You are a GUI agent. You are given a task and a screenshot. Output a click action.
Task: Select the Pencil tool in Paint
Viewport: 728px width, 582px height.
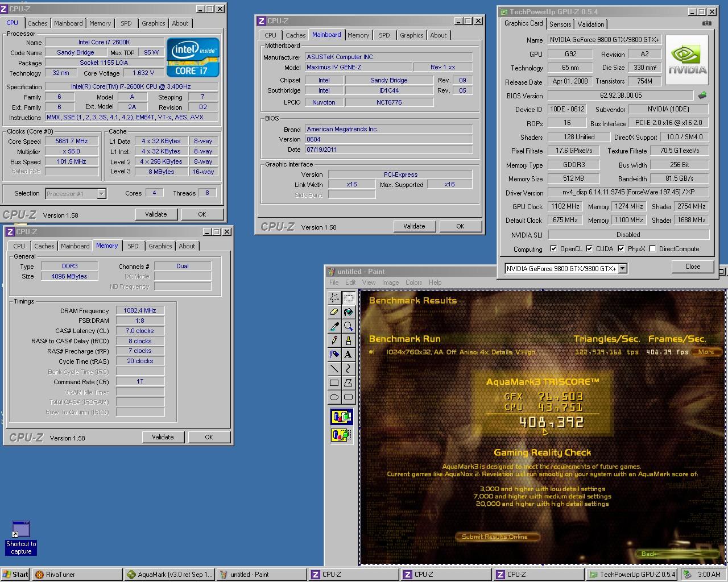pyautogui.click(x=334, y=340)
